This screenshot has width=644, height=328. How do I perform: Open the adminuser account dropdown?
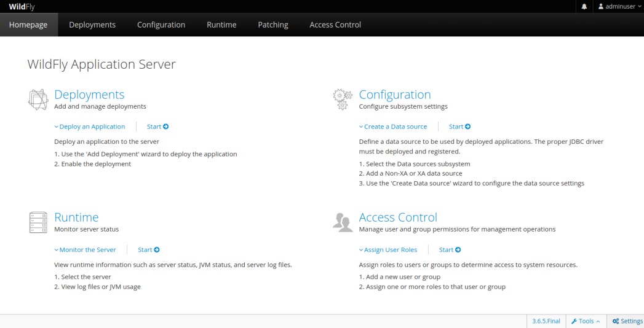click(621, 6)
